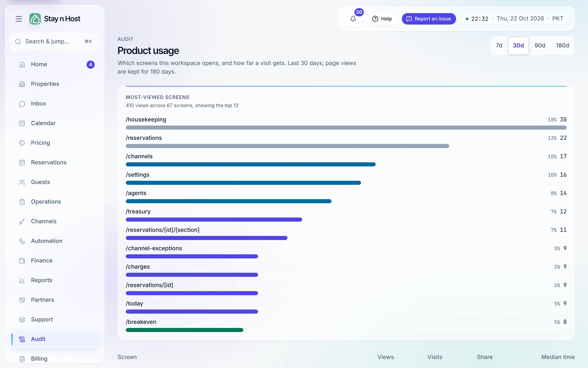
Task: Click the Inbox chat bubble icon
Action: (22, 104)
